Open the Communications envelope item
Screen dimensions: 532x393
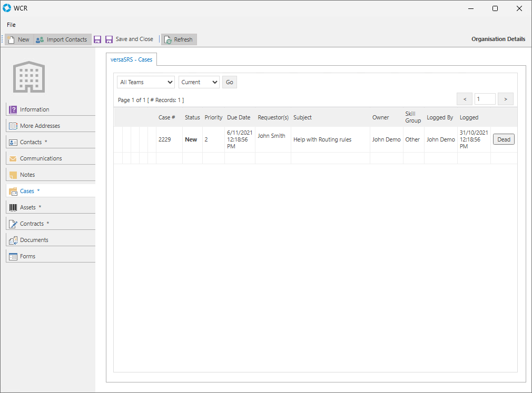[13, 158]
